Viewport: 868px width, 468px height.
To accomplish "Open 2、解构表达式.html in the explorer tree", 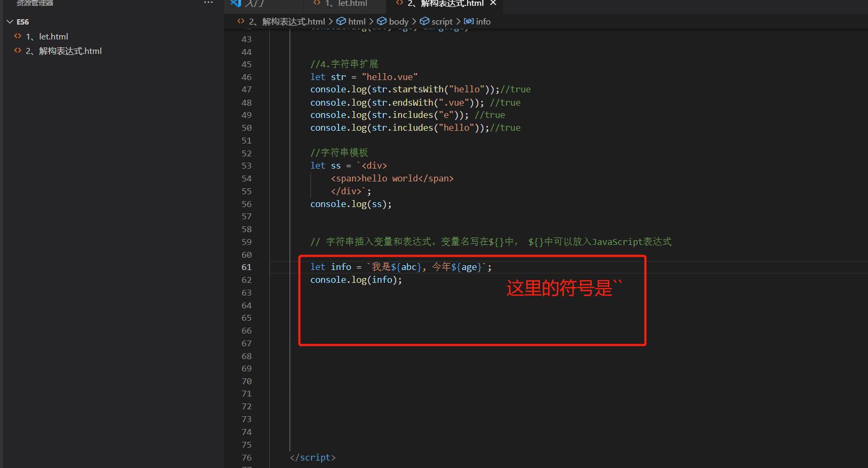I will click(63, 51).
